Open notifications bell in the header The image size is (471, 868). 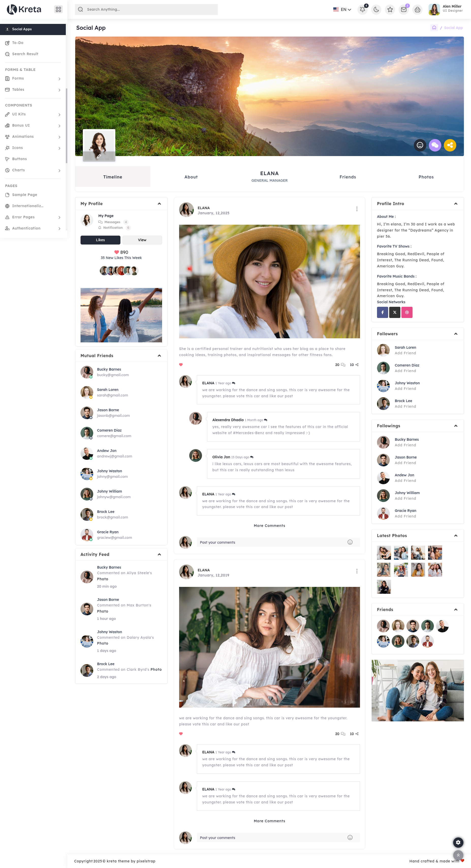click(x=362, y=9)
